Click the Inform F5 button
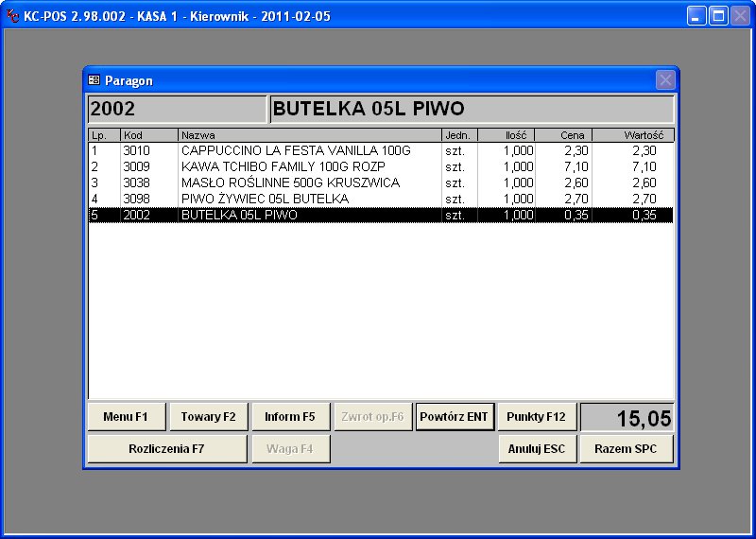This screenshot has width=756, height=539. [290, 417]
